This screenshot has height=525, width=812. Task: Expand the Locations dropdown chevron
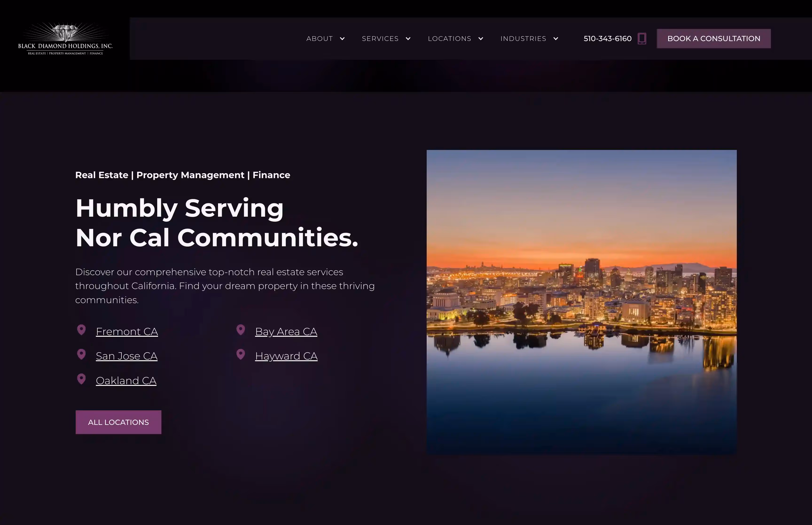481,39
